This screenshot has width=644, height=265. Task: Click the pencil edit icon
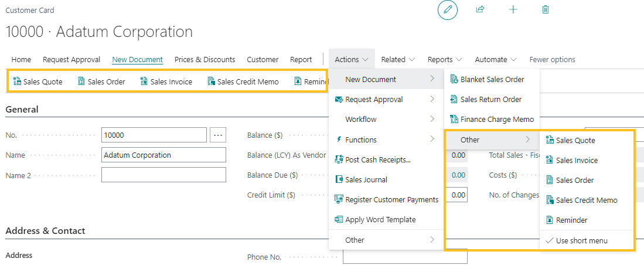pyautogui.click(x=448, y=10)
